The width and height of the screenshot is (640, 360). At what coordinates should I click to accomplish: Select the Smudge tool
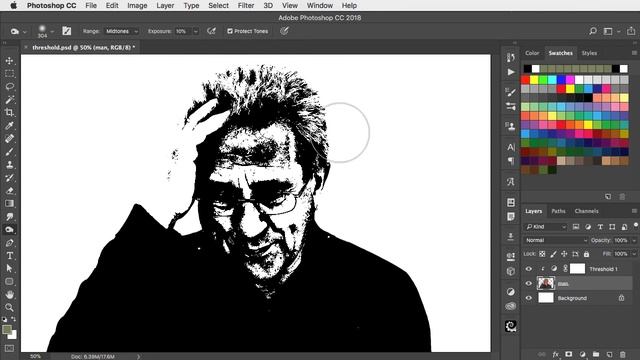coord(9,217)
